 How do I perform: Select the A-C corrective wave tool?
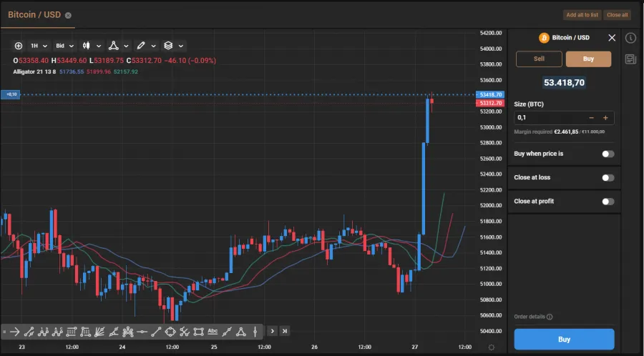[57, 332]
